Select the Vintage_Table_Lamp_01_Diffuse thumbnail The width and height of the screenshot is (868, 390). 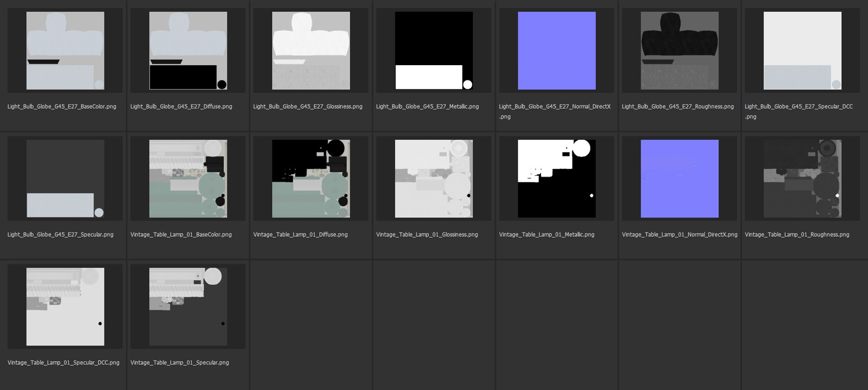pos(311,179)
